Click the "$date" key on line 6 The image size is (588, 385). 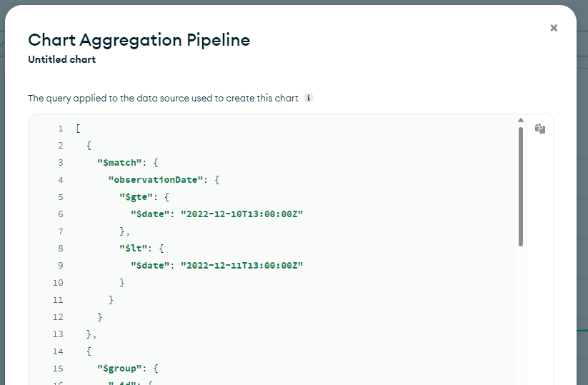click(149, 214)
